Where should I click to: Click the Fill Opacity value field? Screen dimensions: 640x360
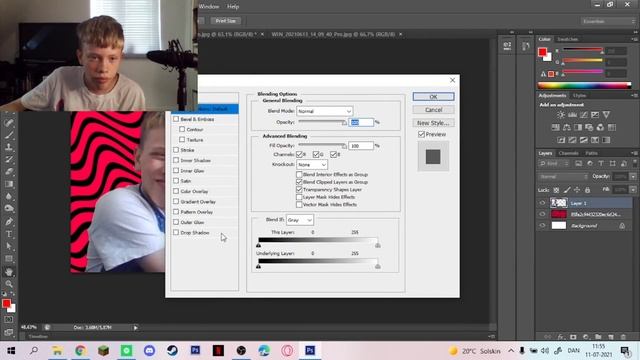coord(361,146)
